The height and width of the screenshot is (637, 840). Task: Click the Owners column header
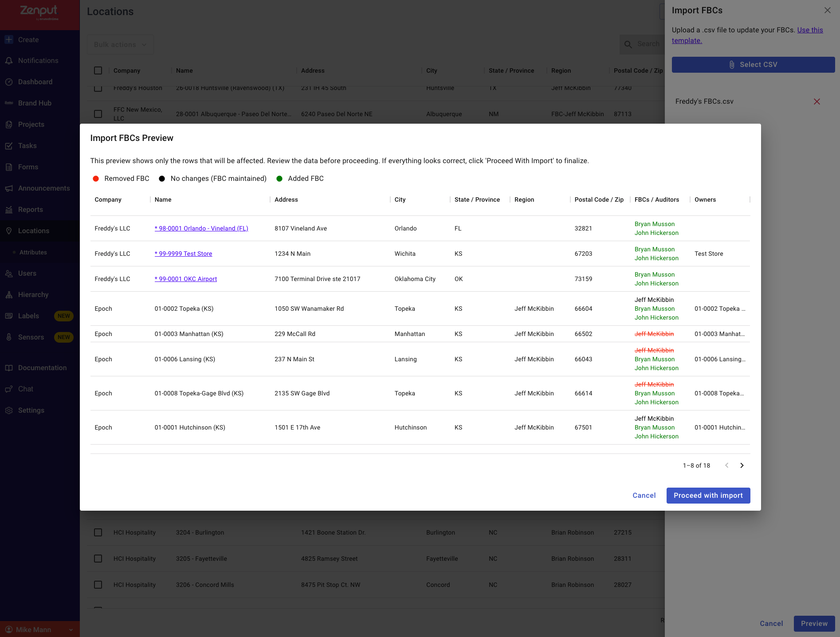click(x=705, y=199)
